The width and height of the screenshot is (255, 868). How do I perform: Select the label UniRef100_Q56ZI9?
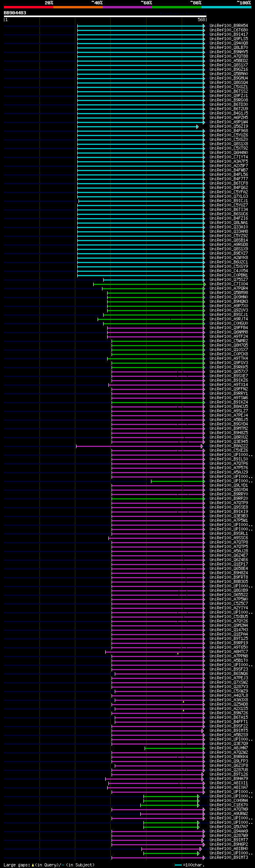click(x=229, y=127)
